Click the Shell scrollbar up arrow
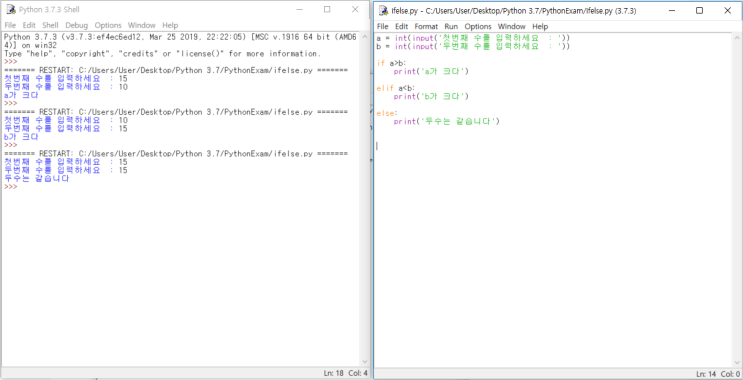 point(364,36)
